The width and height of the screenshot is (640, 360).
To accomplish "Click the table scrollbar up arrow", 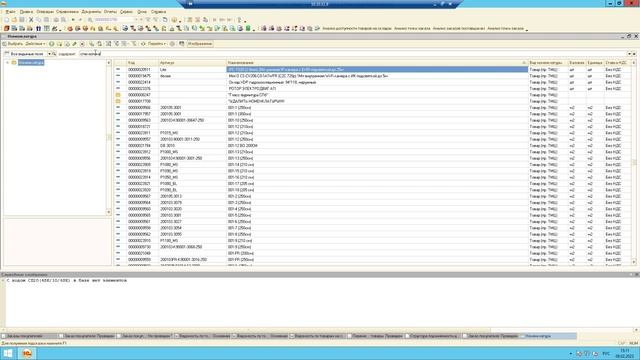I will [x=634, y=63].
